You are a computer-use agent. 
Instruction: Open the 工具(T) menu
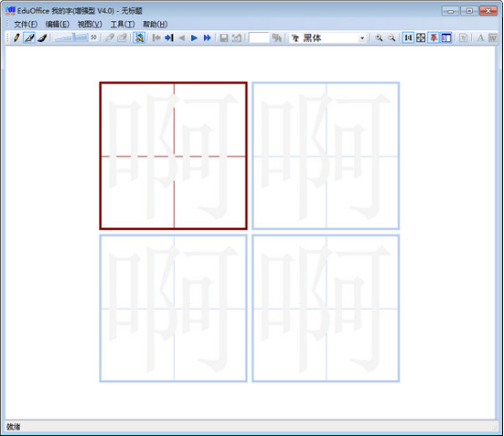[123, 24]
